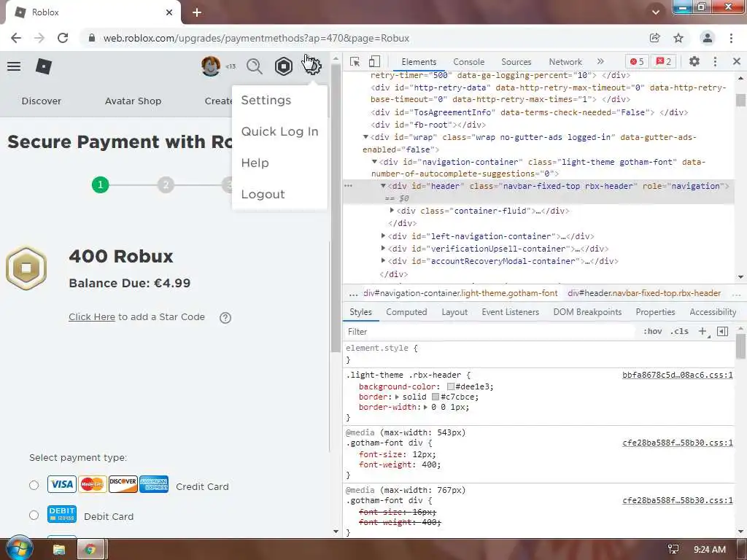Select the Credit Card payment option
This screenshot has height=560, width=747.
pyautogui.click(x=34, y=485)
